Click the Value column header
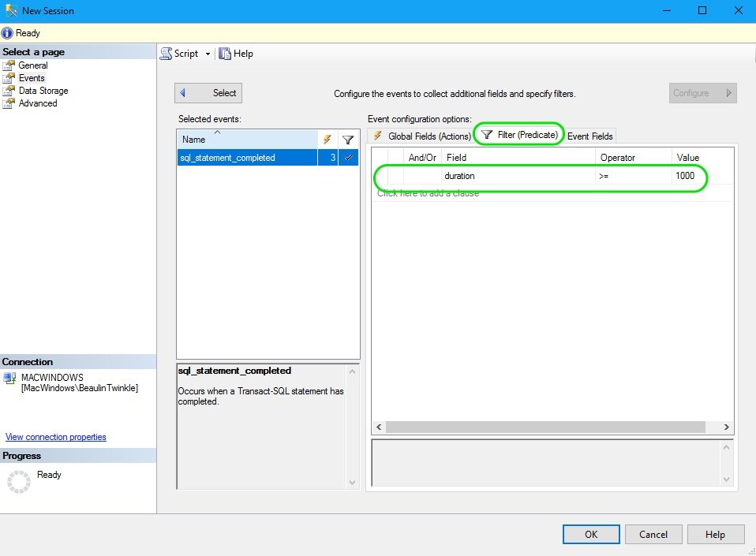 (702, 158)
